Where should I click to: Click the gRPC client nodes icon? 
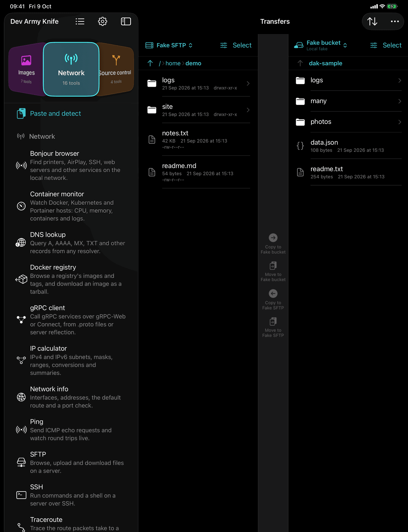pyautogui.click(x=21, y=319)
